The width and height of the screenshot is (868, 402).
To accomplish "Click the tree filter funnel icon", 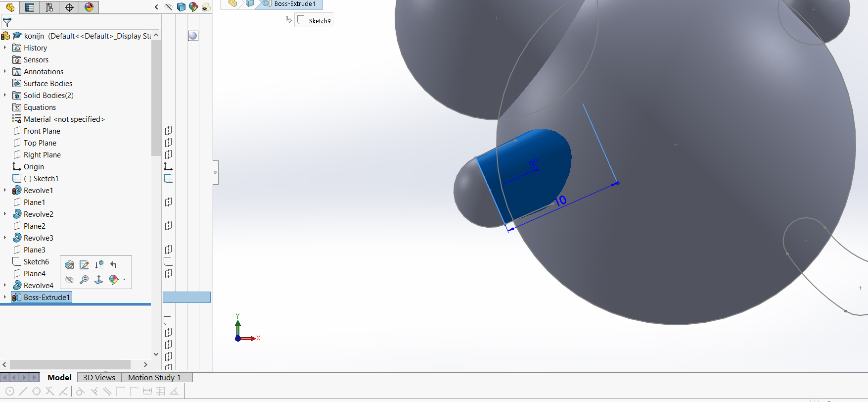I will [x=7, y=22].
